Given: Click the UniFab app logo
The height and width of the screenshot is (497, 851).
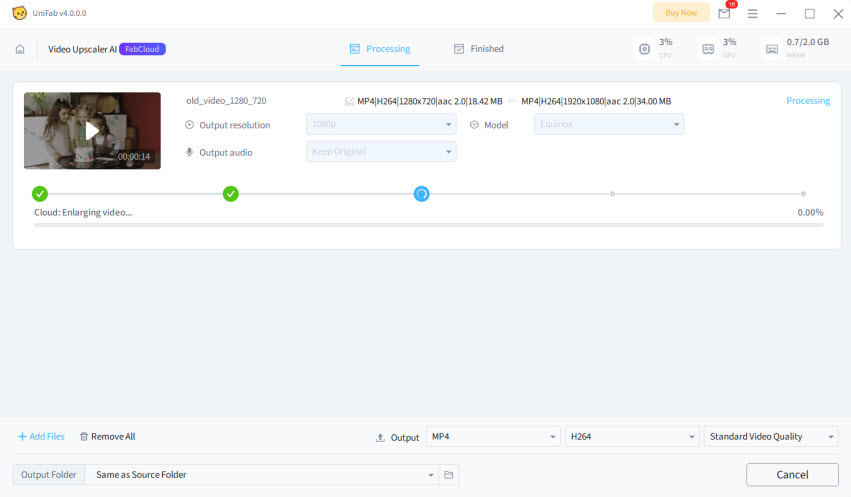Looking at the screenshot, I should pos(20,13).
